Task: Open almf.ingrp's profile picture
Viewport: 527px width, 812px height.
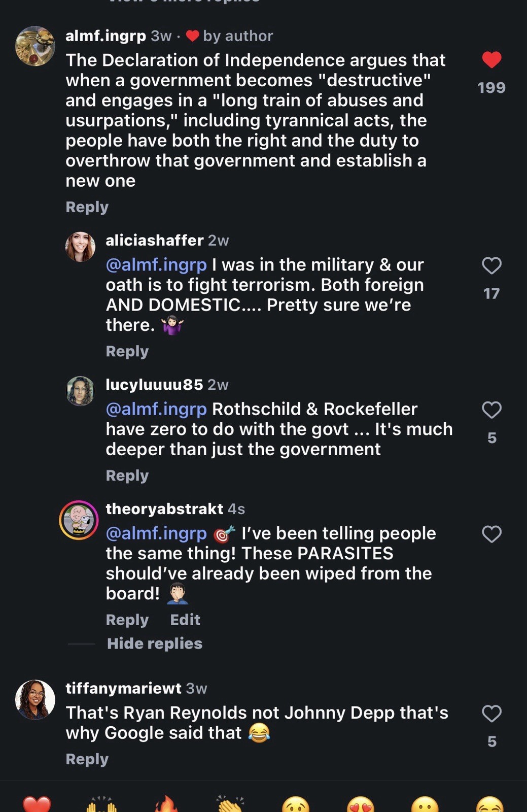Action: point(35,46)
